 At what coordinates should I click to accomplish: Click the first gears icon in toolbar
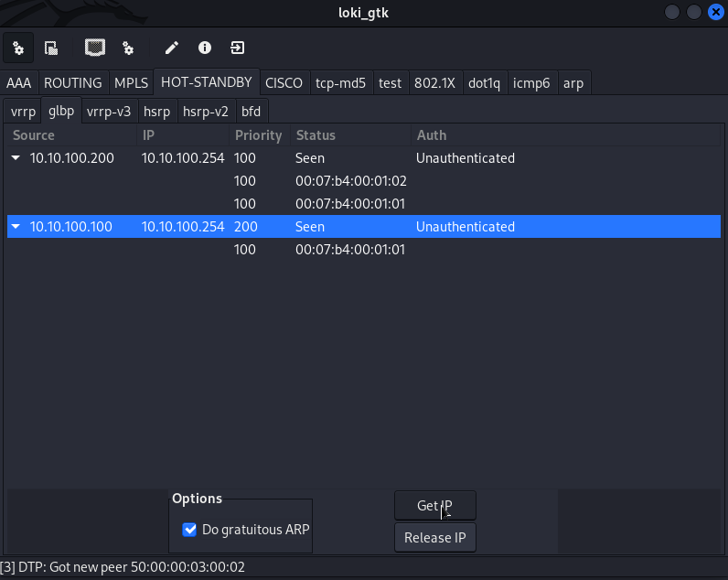18,48
